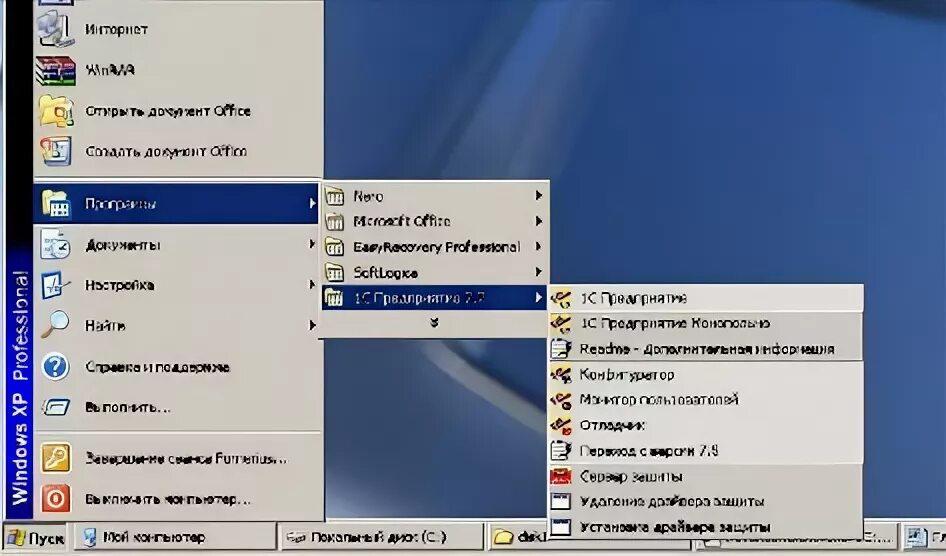The height and width of the screenshot is (556, 946).
Task: Launch 1С Предприятие Монопольно
Action: click(x=706, y=323)
